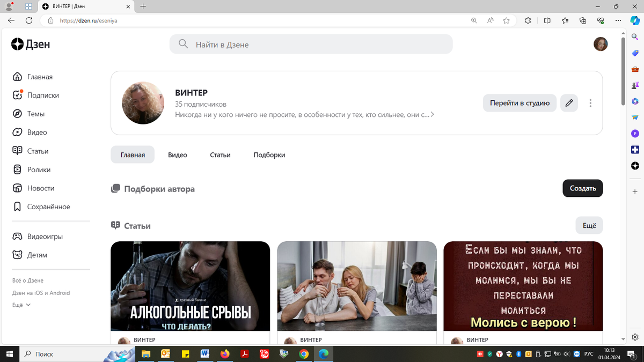Click the user avatar at top right
Image resolution: width=644 pixels, height=362 pixels.
click(601, 45)
